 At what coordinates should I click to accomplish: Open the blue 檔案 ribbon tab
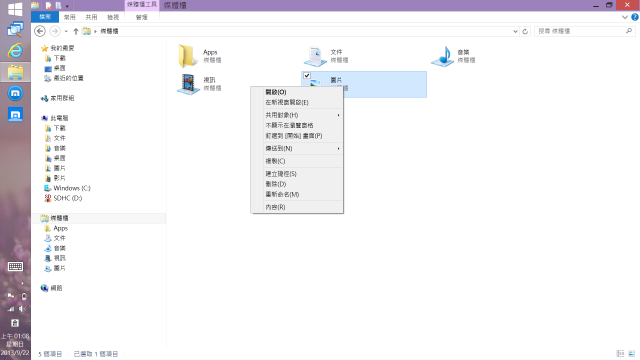(x=45, y=17)
